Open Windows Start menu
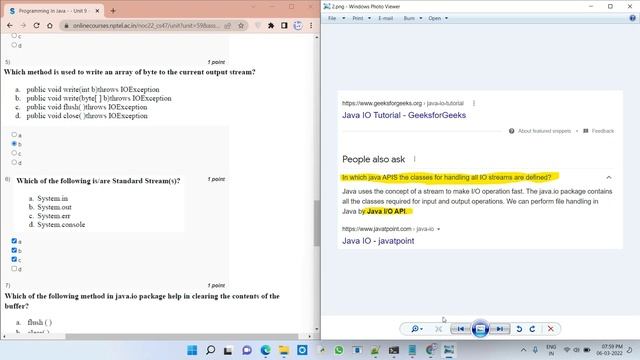 tap(192, 350)
